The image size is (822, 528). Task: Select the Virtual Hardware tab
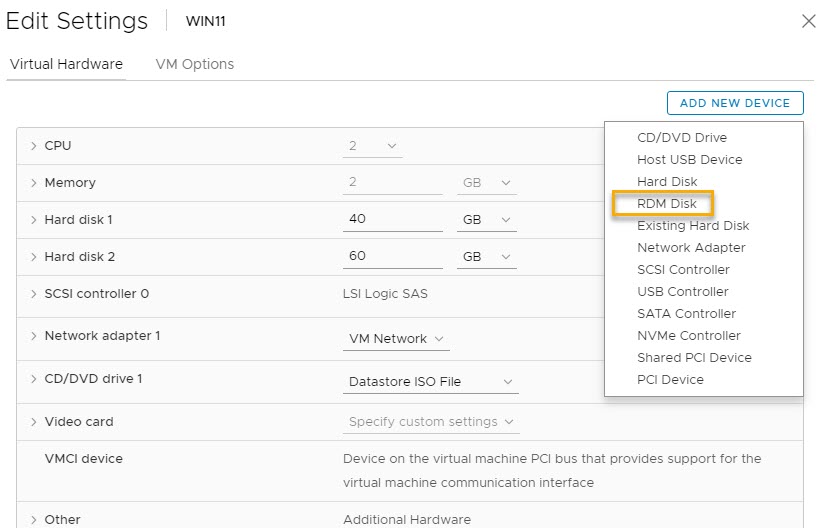pyautogui.click(x=66, y=64)
